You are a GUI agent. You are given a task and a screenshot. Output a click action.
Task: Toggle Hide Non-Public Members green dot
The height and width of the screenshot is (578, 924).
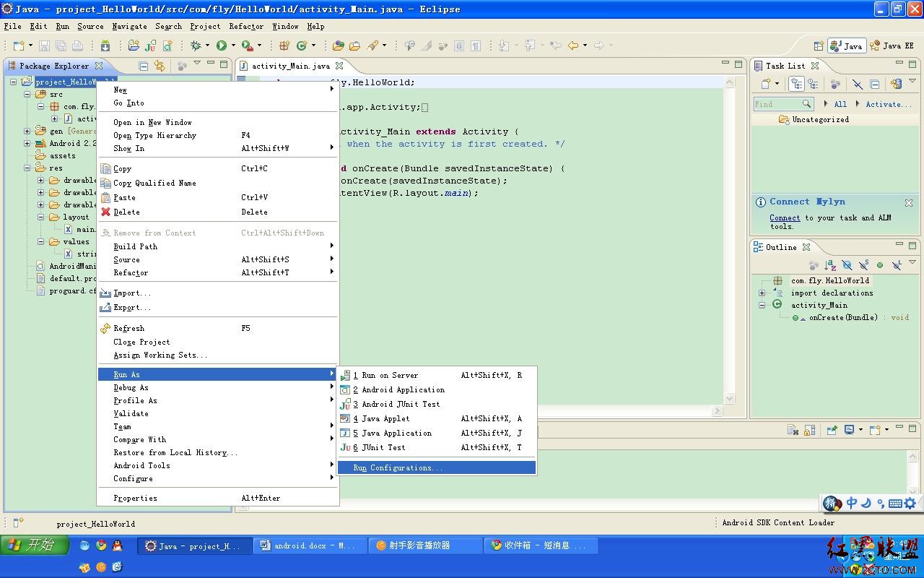coord(880,265)
